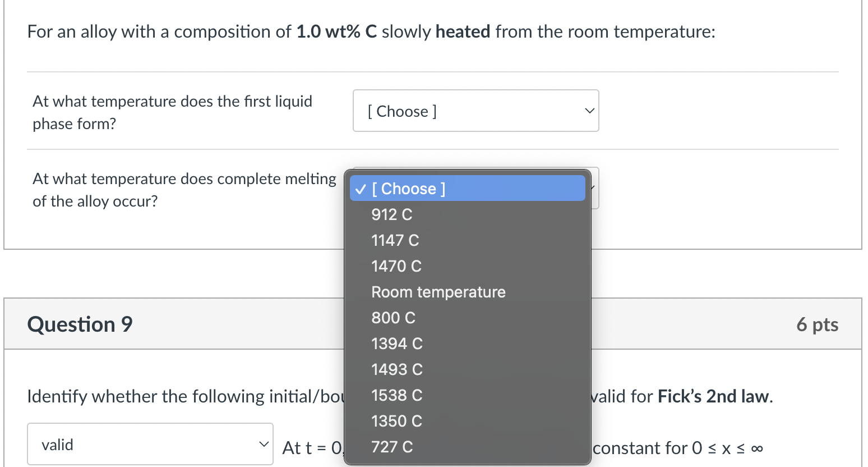Click the chevron on the valid selector
This screenshot has height=467, width=868.
click(264, 443)
